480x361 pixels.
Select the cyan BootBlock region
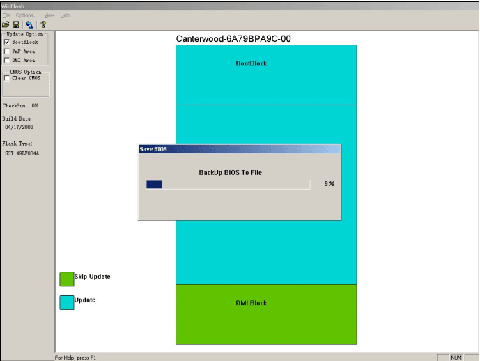pos(266,75)
